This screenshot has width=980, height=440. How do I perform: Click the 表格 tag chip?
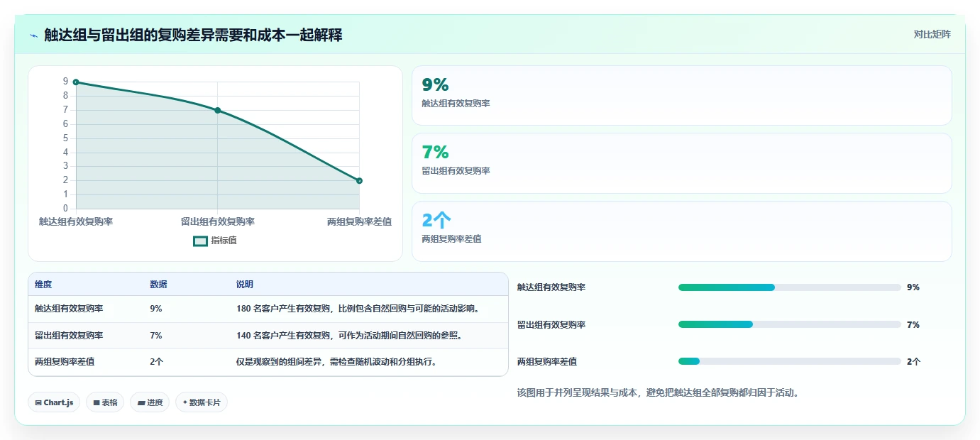(105, 402)
